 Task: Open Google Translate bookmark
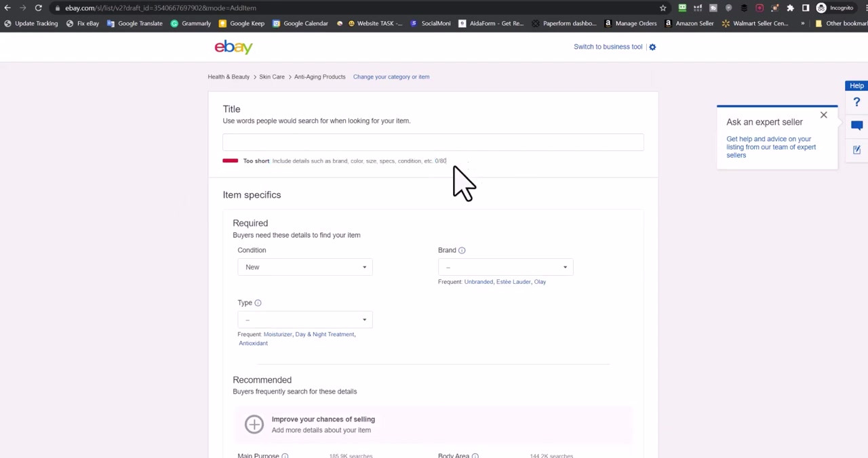[135, 23]
